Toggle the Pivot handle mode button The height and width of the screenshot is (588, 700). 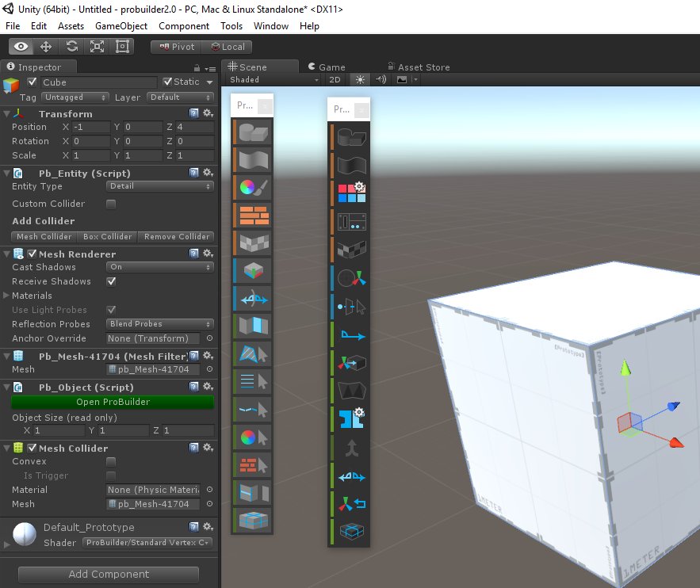tap(176, 47)
